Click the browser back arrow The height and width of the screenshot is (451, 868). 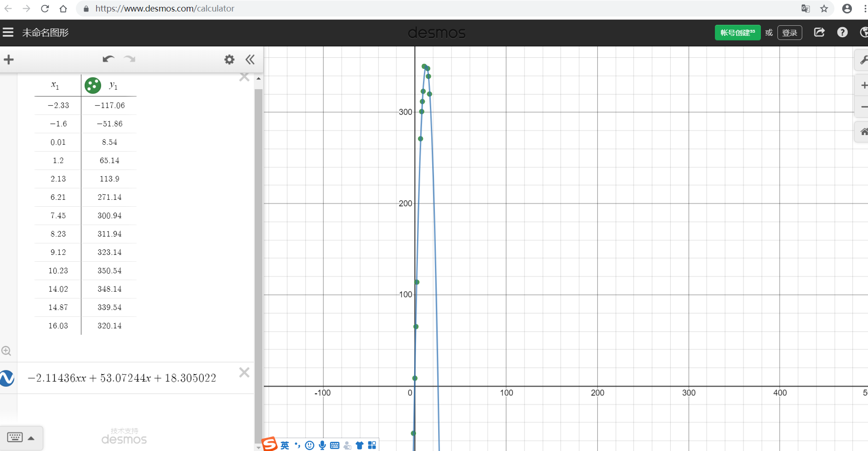[8, 8]
